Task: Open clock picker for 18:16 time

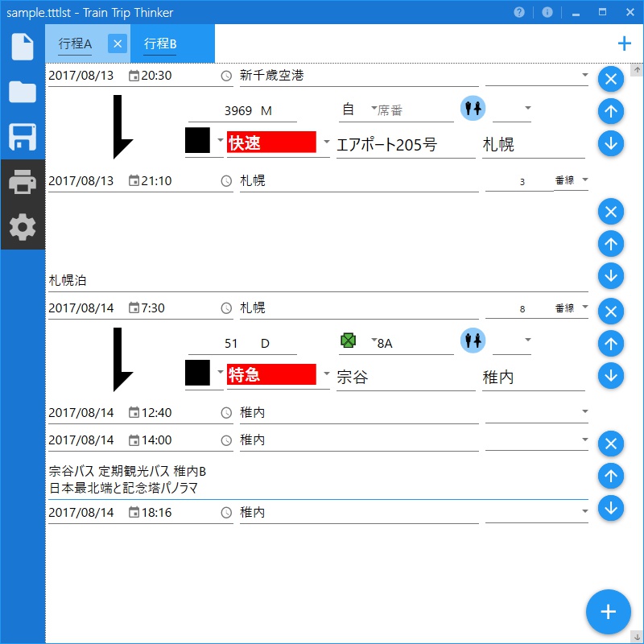Action: (x=226, y=513)
